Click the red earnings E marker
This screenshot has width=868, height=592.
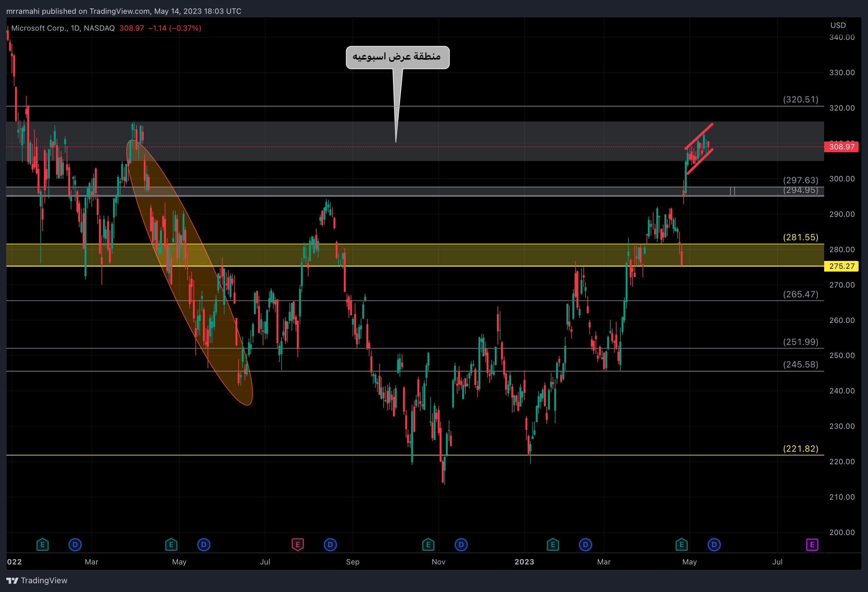[x=297, y=545]
